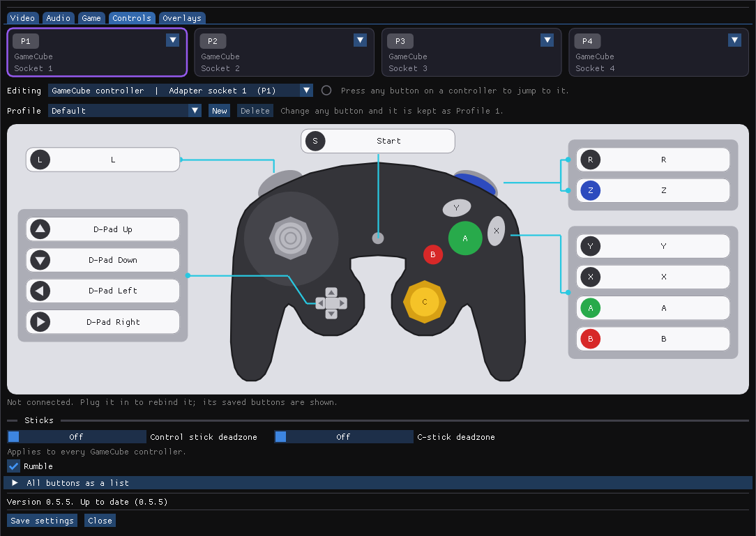The width and height of the screenshot is (756, 536).
Task: Select the Controls tab
Action: point(132,18)
